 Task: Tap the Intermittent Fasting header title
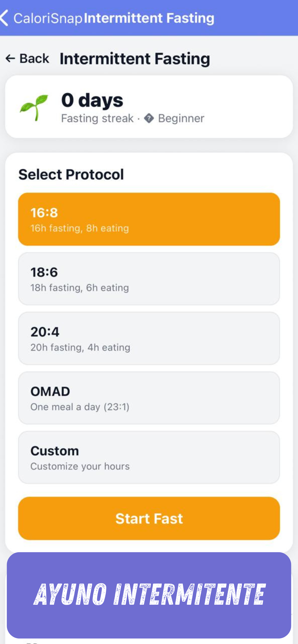click(149, 18)
